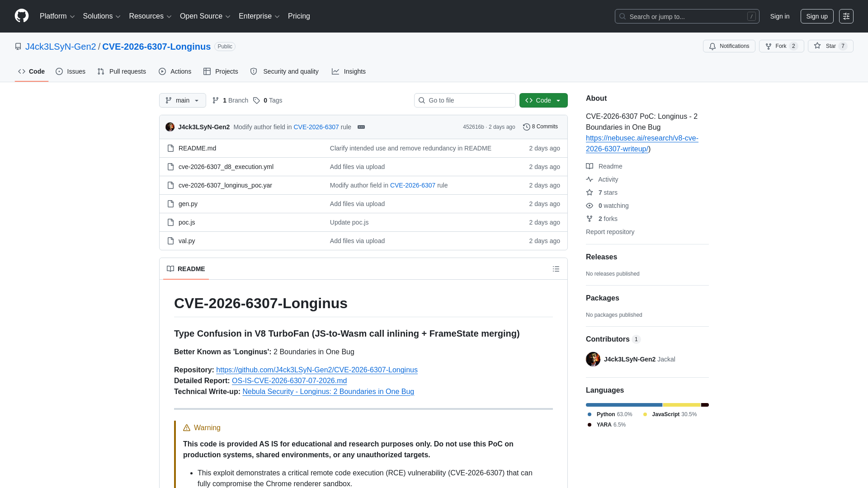The height and width of the screenshot is (488, 868).
Task: Click branch icon beside 1 Branch
Action: point(216,100)
